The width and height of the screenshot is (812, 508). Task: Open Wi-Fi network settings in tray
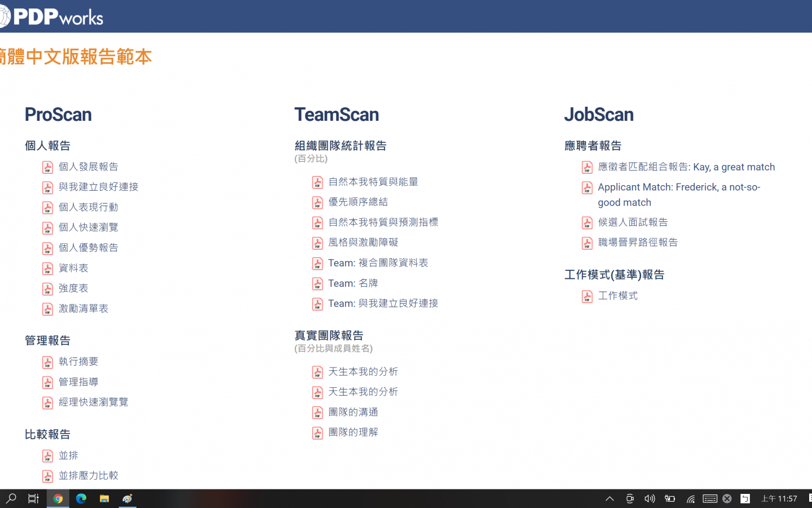click(x=690, y=498)
